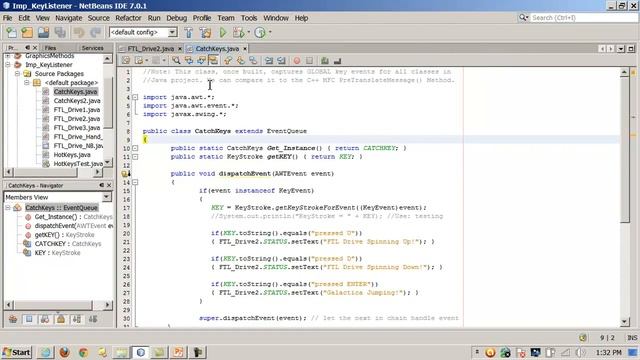Screen dimensions: 640x360
Task: Open Debug Main Project dropdown arrow
Action: click(248, 32)
